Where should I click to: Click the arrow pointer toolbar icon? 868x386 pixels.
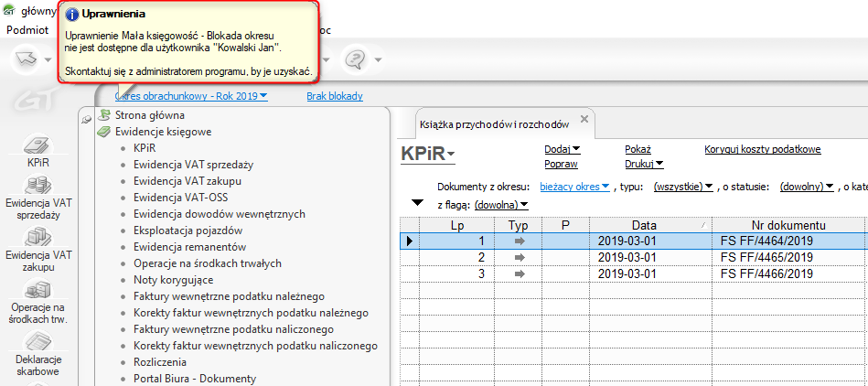[x=26, y=59]
